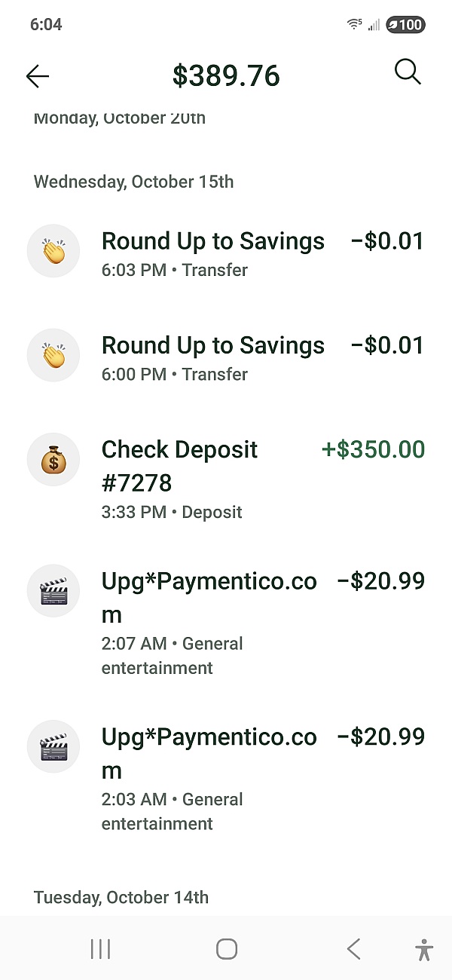452x980 pixels.
Task: Tap the 6:00 PM clapping hands icon
Action: click(x=53, y=354)
